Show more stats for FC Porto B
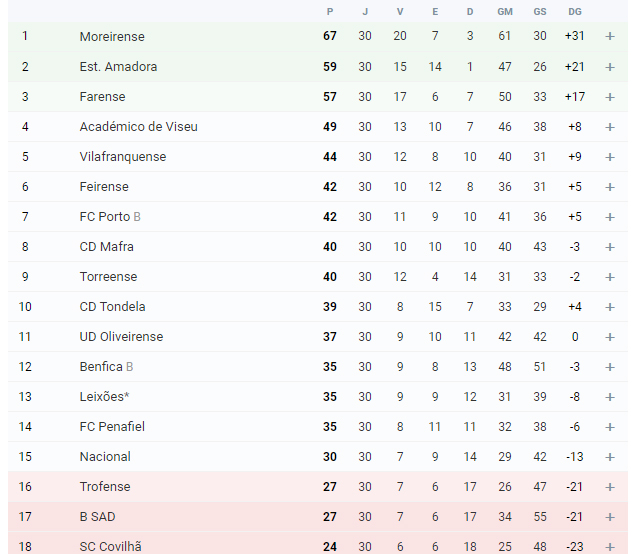The height and width of the screenshot is (554, 634). pos(610,217)
